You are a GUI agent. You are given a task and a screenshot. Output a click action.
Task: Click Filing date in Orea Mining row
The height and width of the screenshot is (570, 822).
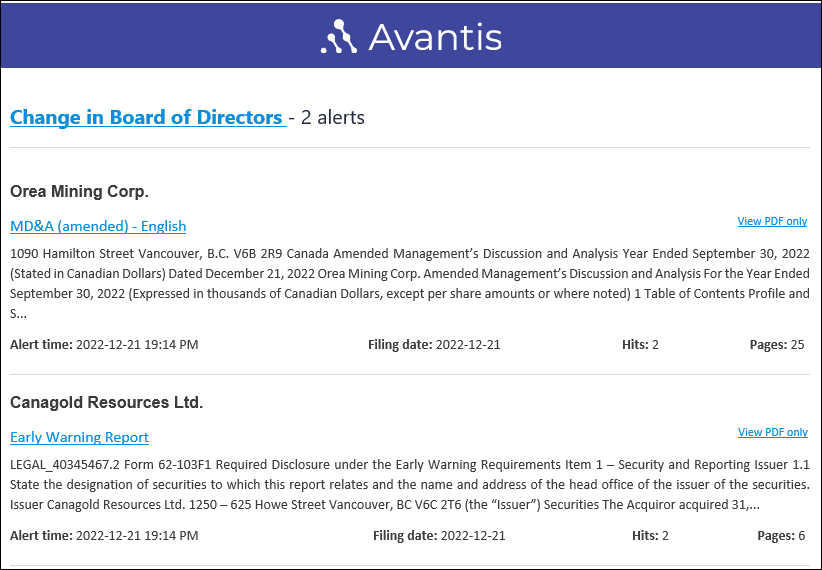[x=434, y=345]
